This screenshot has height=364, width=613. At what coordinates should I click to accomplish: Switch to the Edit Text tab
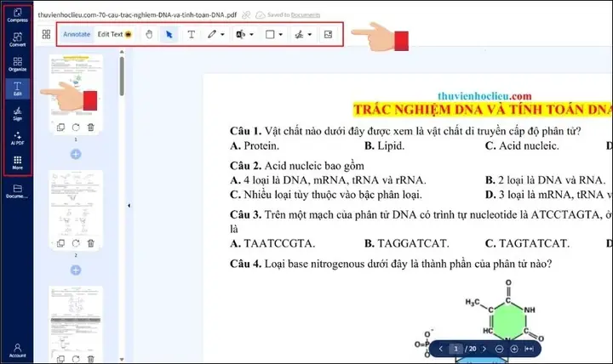(115, 34)
